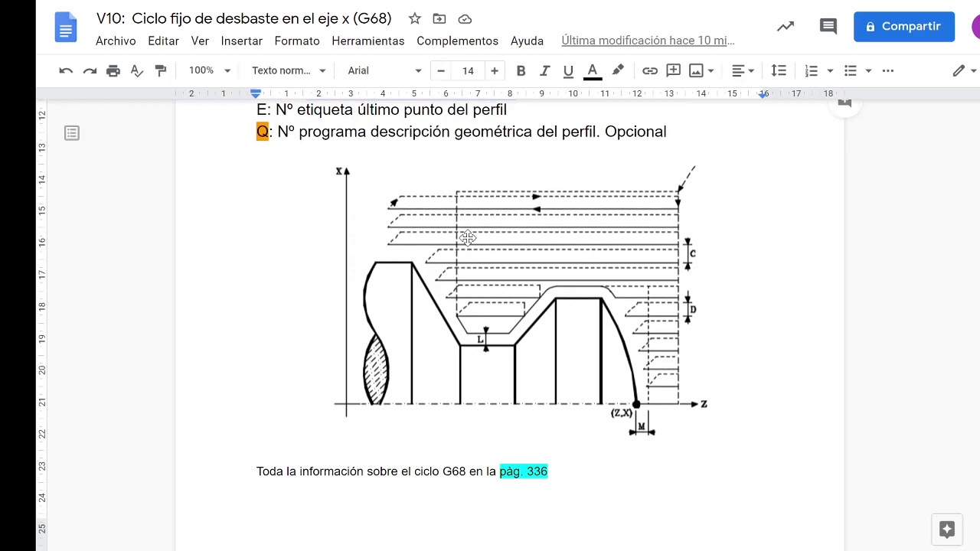Click the right indent marker on ruler
This screenshot has height=551, width=980.
763,94
